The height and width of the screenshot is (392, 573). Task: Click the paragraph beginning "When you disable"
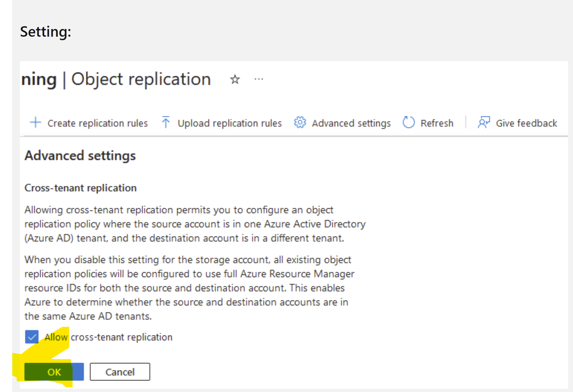(x=189, y=288)
